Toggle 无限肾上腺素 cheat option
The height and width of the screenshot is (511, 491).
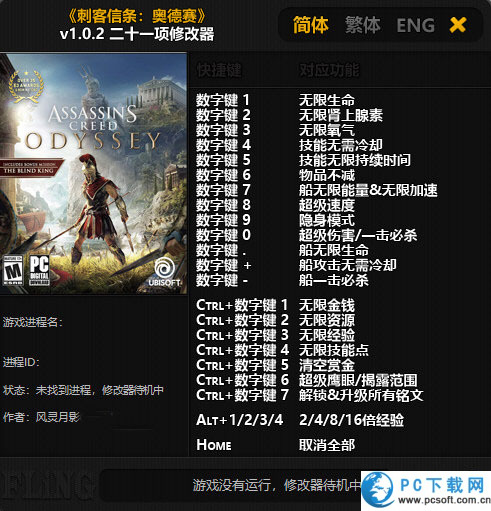click(x=341, y=115)
